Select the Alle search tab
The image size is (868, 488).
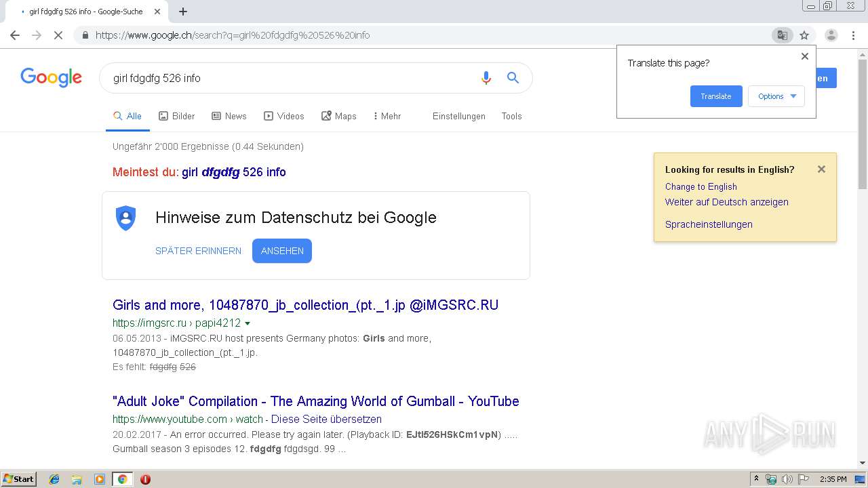coord(127,116)
